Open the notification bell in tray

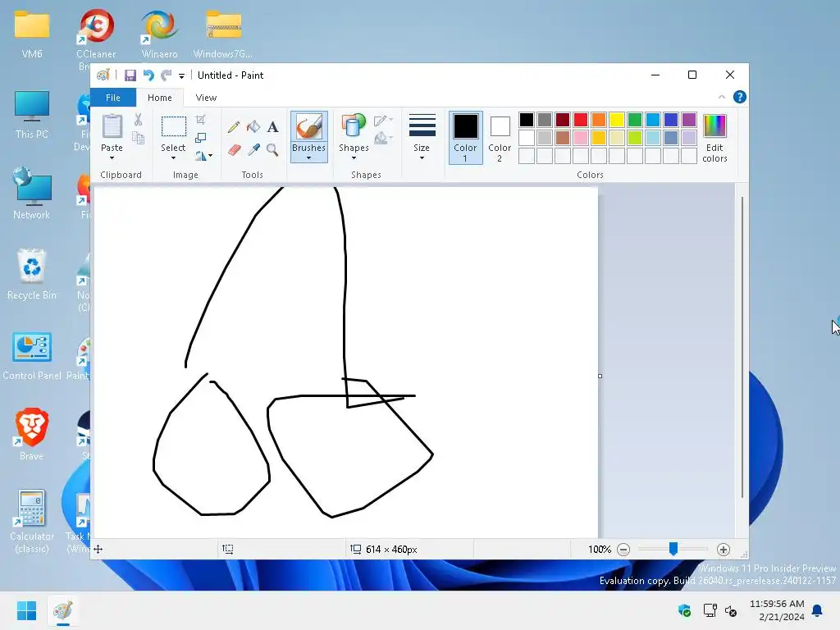coord(818,610)
